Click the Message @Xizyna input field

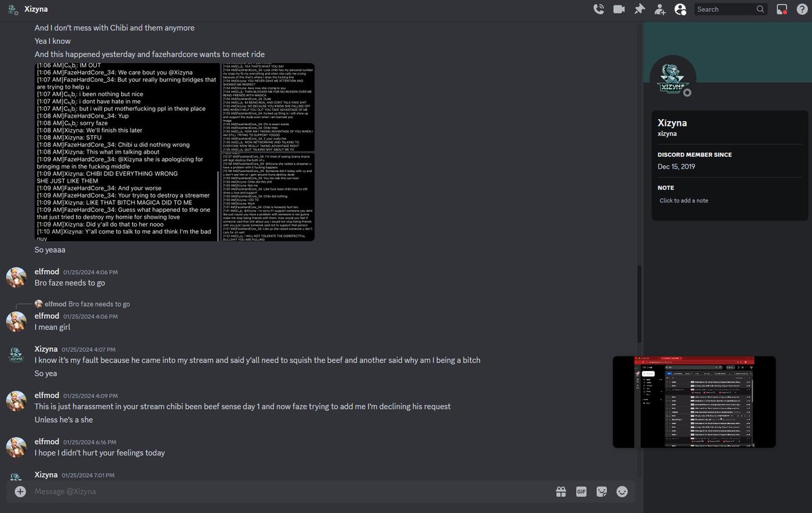[271, 491]
